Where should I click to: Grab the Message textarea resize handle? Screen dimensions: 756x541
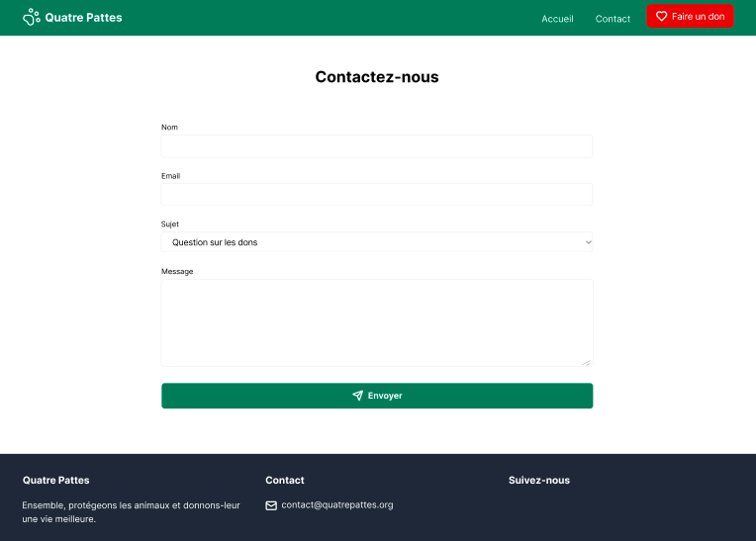click(x=587, y=361)
